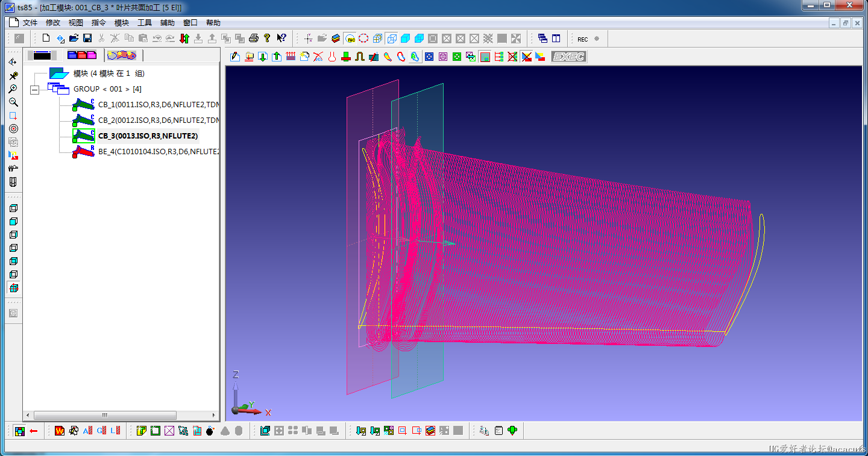The image size is (868, 456).
Task: Click the yellow question mark Help icon
Action: coord(268,39)
